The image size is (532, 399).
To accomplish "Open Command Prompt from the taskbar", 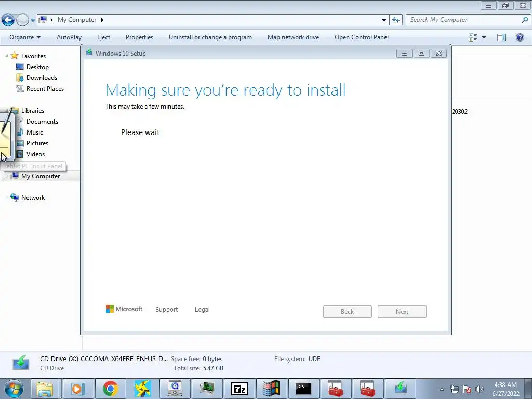I will click(x=303, y=389).
